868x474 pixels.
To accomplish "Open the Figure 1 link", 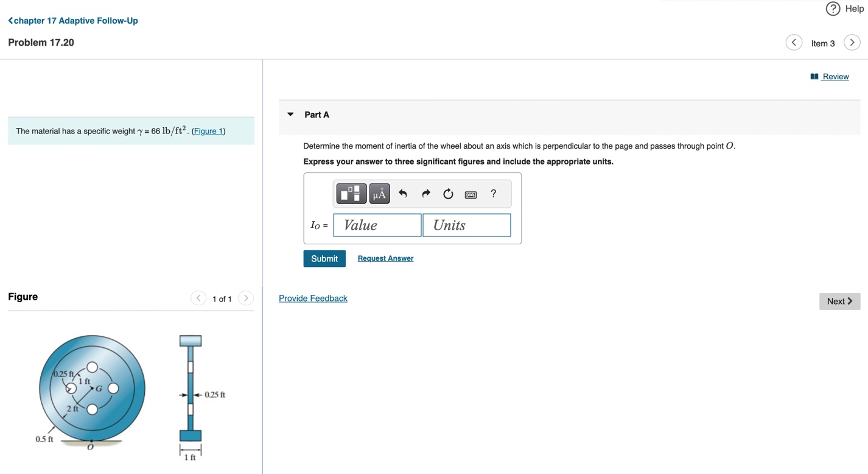I will click(x=208, y=131).
